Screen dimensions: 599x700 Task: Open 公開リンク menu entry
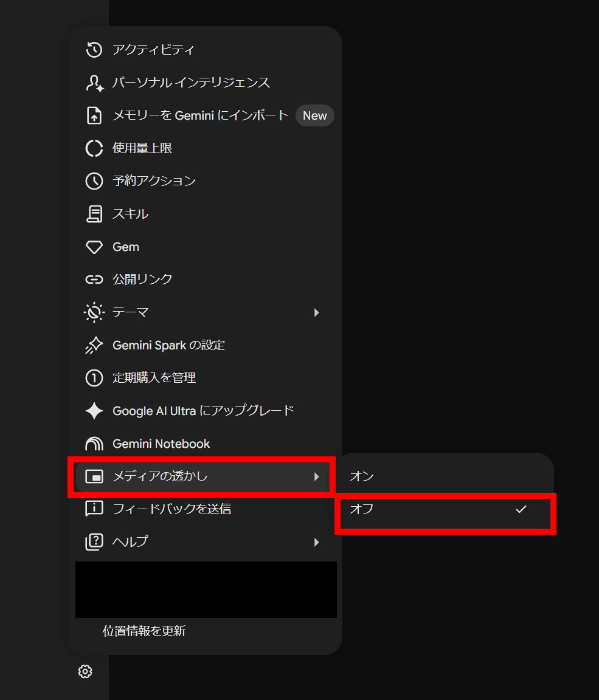[206, 280]
